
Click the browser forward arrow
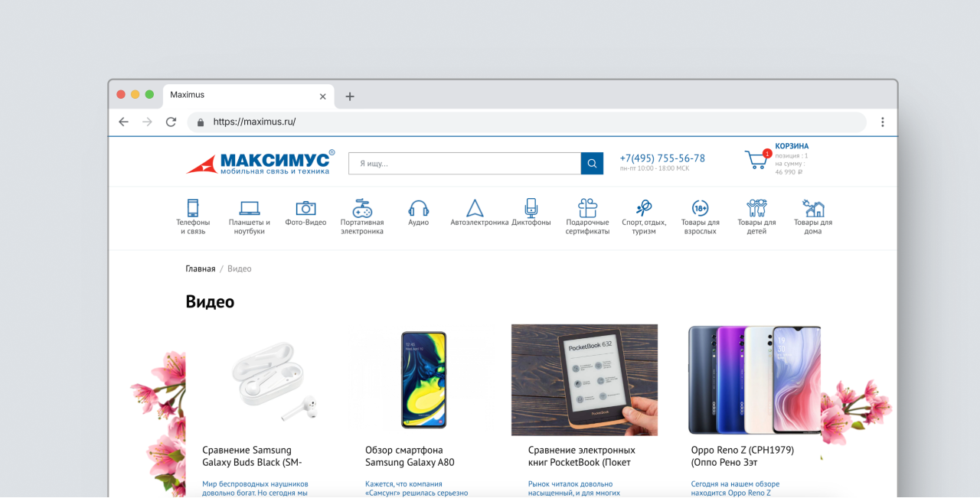point(147,122)
